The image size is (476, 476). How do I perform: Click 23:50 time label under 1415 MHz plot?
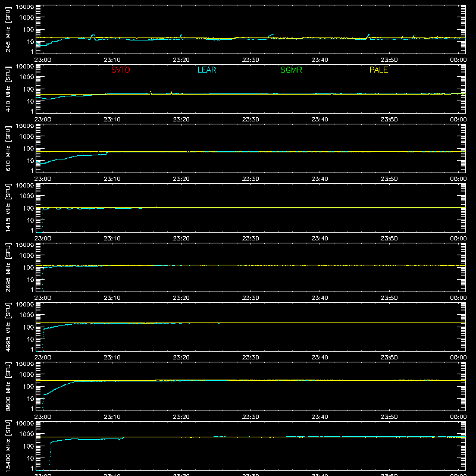(389, 239)
